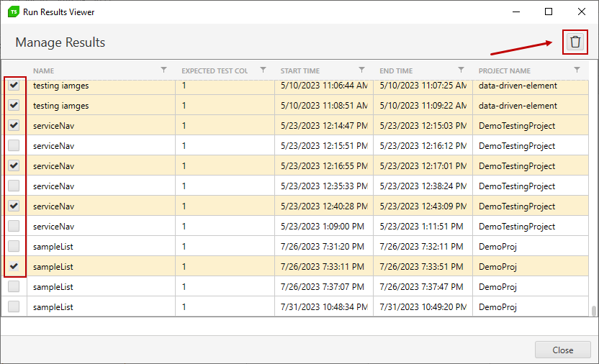Maximize the Run Results Viewer window
The height and width of the screenshot is (364, 599).
[549, 12]
